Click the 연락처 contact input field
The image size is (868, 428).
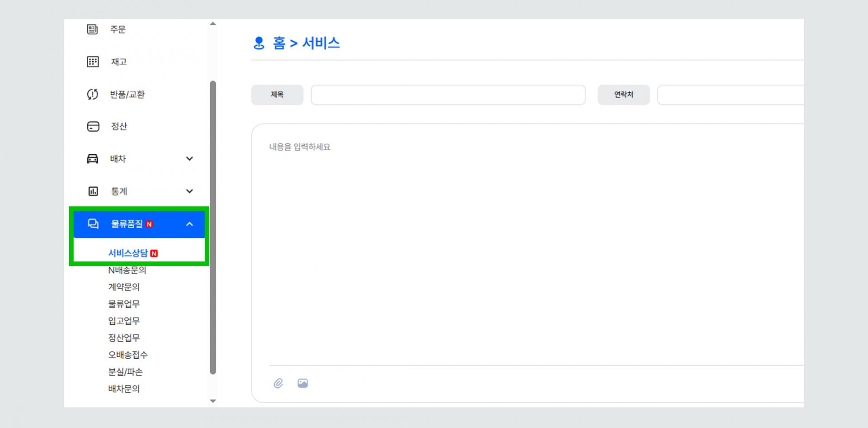(x=731, y=95)
